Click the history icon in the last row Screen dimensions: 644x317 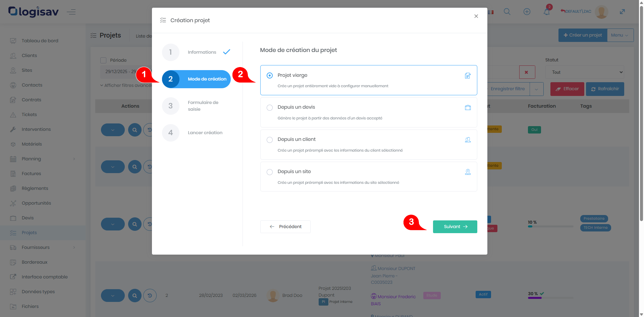[150, 296]
